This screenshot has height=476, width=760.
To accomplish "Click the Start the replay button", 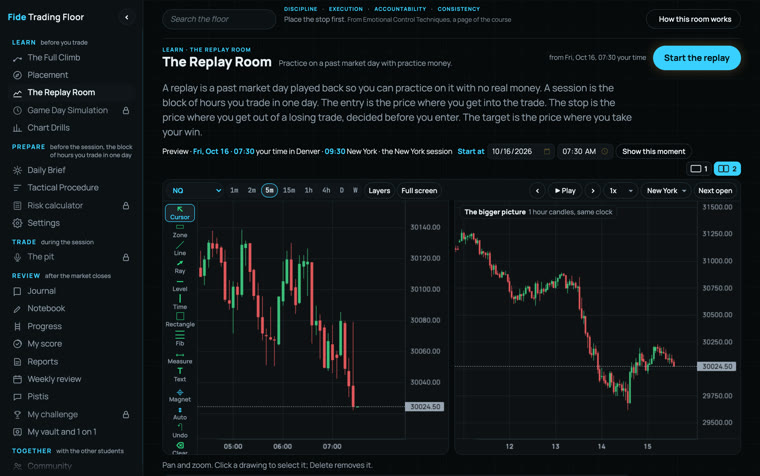I will pyautogui.click(x=697, y=58).
